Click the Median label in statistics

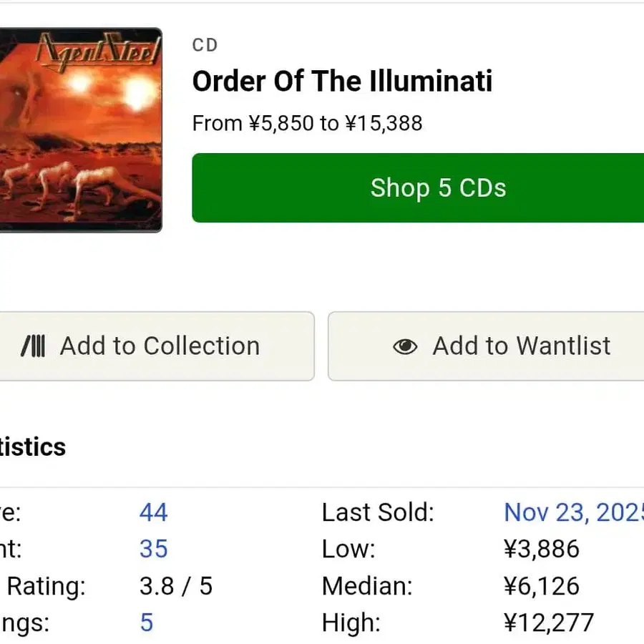pyautogui.click(x=367, y=586)
